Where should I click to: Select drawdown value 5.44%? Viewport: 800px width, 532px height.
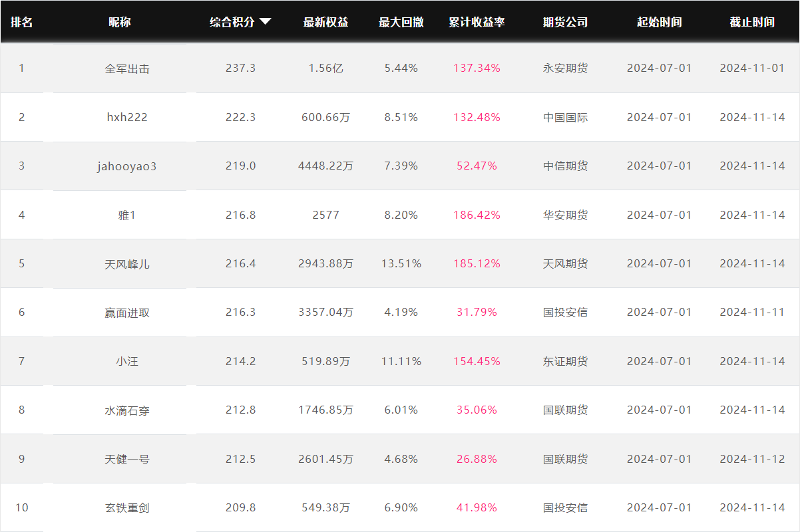(x=401, y=68)
